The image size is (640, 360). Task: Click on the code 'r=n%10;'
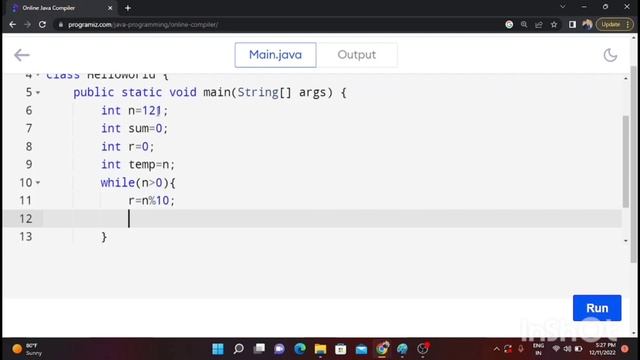[151, 200]
